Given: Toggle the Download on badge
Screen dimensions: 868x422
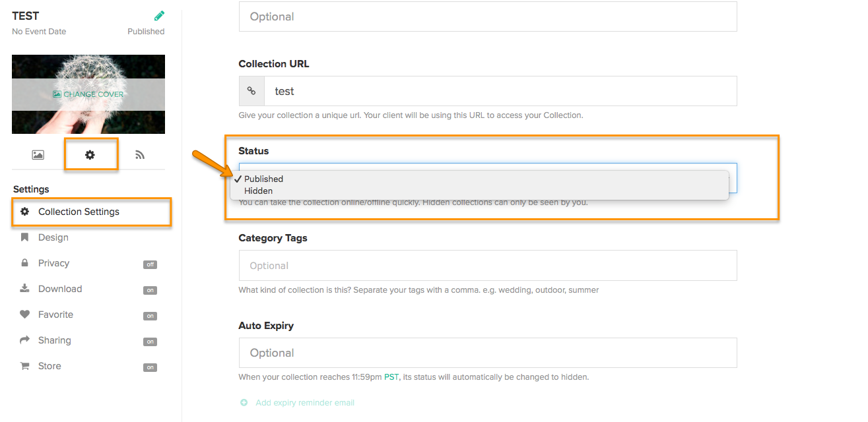Looking at the screenshot, I should point(150,290).
